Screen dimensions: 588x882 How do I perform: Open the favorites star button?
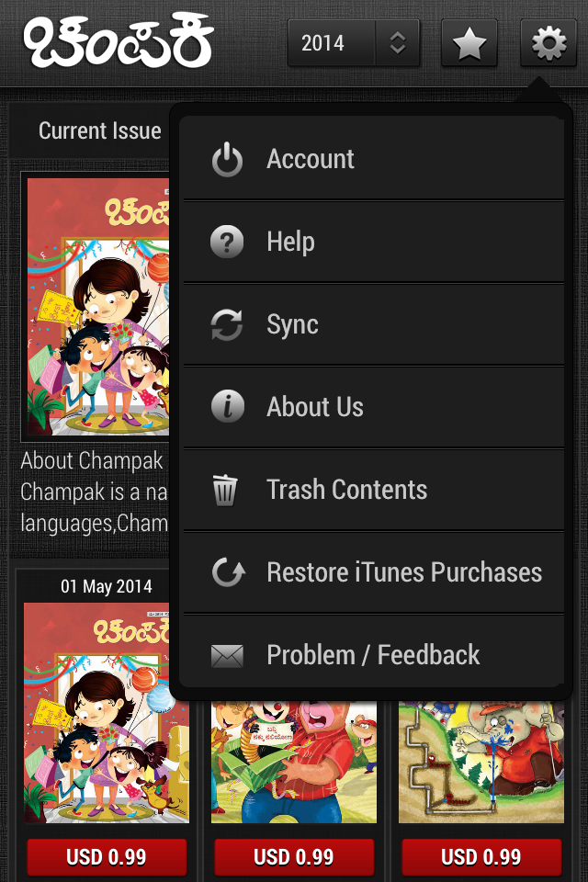pyautogui.click(x=469, y=43)
